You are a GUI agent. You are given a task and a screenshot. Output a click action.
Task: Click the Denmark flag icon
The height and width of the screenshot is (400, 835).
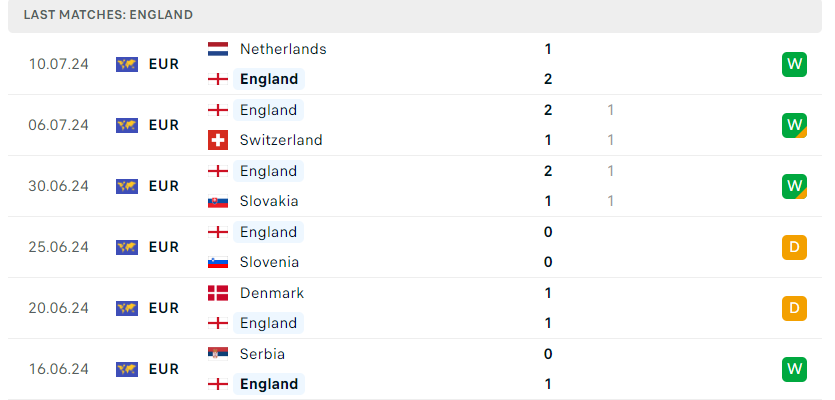click(x=217, y=293)
